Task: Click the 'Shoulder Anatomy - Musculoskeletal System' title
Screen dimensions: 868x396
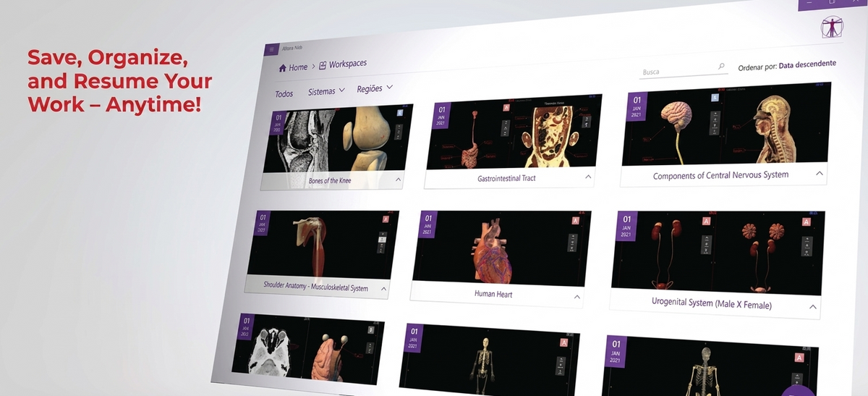Action: pyautogui.click(x=316, y=287)
